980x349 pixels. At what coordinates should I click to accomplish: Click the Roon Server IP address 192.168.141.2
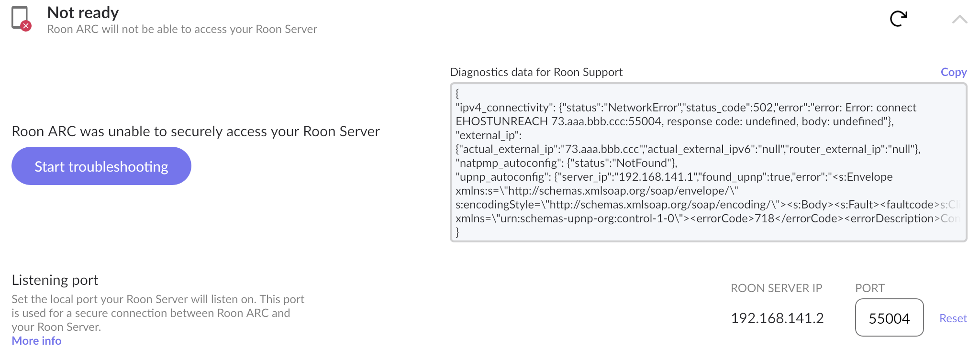pos(777,318)
